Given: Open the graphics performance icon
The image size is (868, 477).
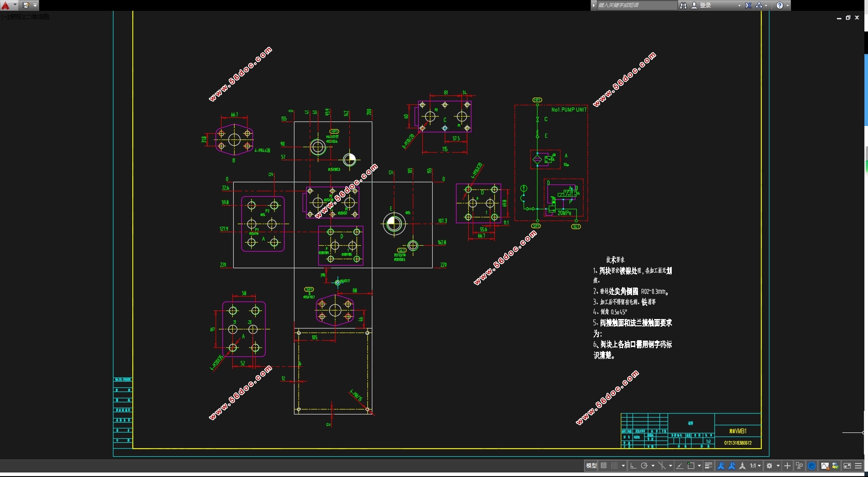Looking at the screenshot, I should tap(825, 466).
